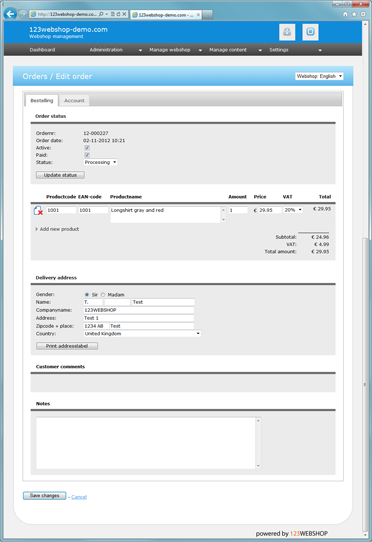Click the Productname text area
Screen dimensions: 372x542
165,215
